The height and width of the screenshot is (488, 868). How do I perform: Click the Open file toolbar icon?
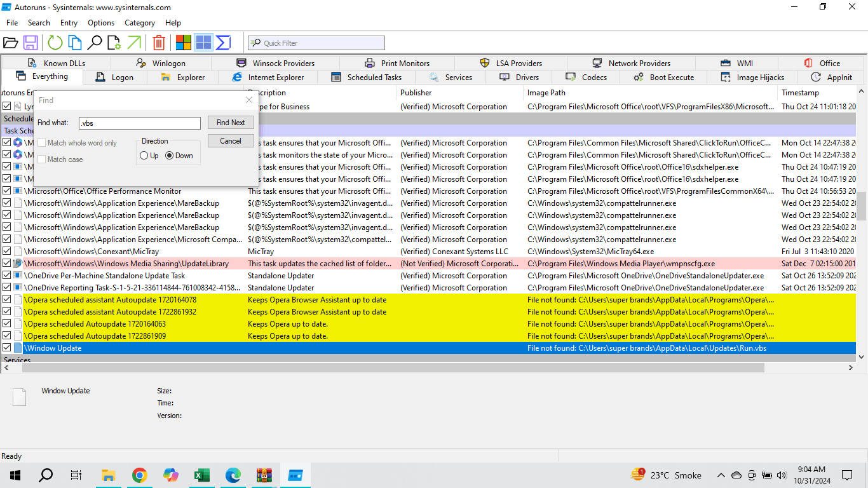10,43
